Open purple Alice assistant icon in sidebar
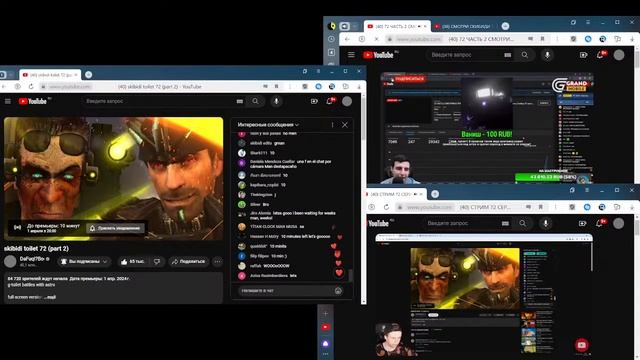This screenshot has width=640, height=360. tap(325, 344)
